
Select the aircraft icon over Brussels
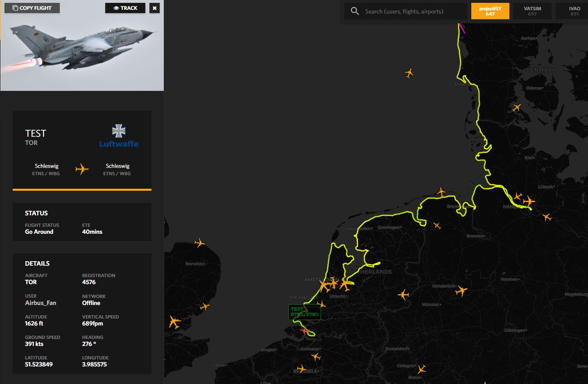(x=301, y=369)
